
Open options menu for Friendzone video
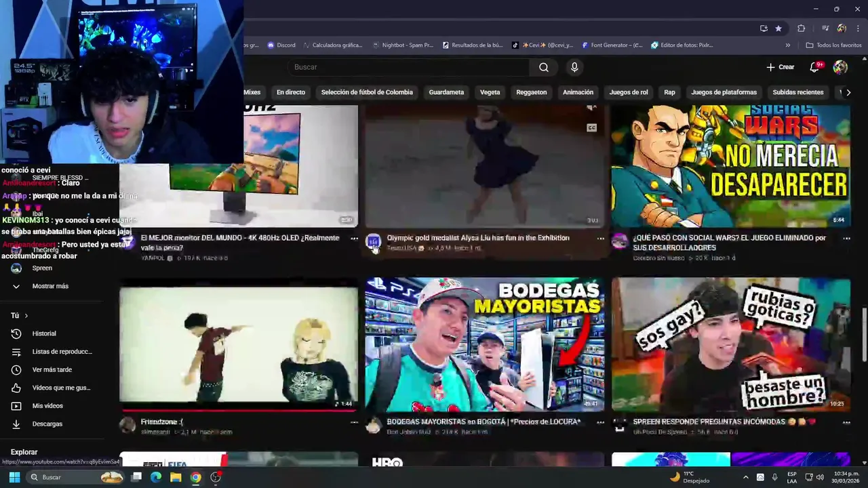click(354, 422)
